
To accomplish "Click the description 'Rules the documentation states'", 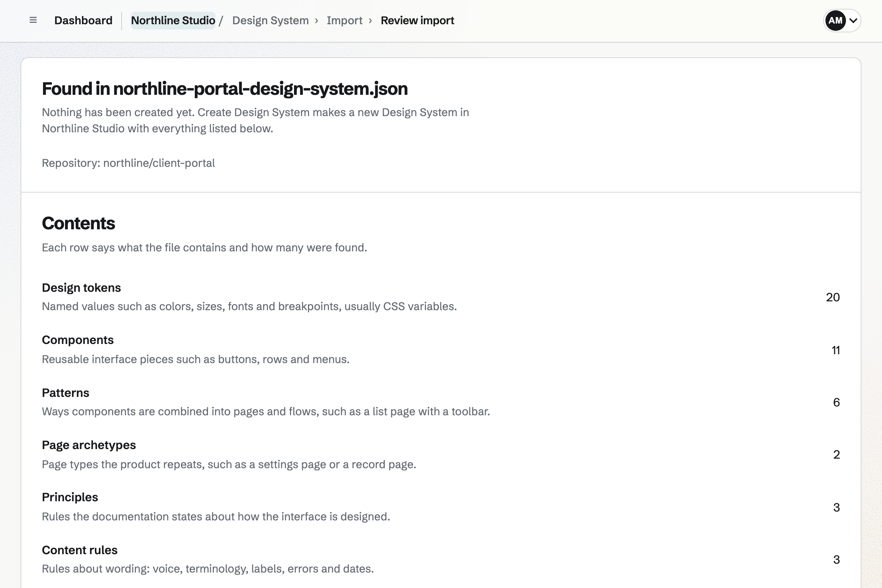I will pyautogui.click(x=216, y=517).
